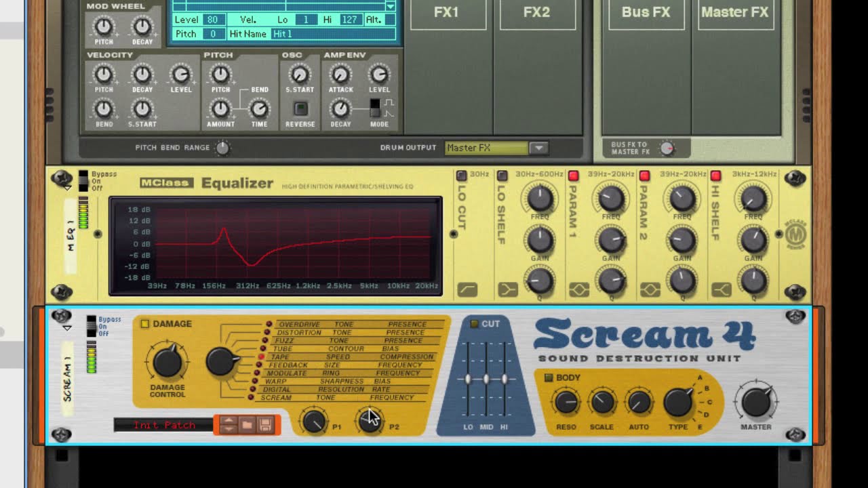
Task: Click the Damage type selector knob
Action: click(221, 362)
